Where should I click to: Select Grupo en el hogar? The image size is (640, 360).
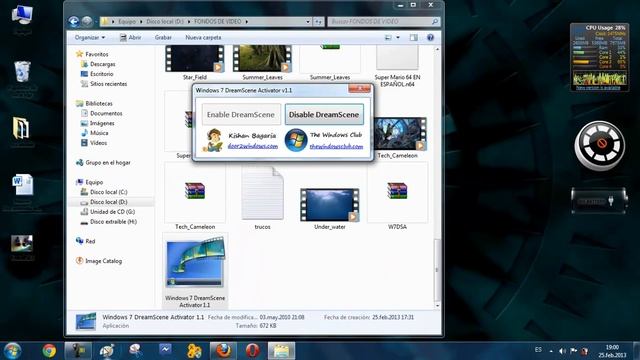click(108, 162)
